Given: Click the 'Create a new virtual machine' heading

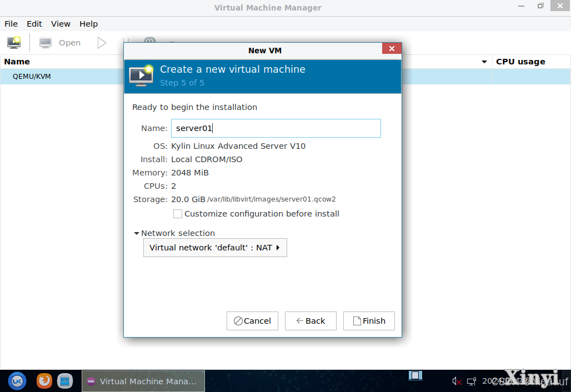Looking at the screenshot, I should (233, 69).
